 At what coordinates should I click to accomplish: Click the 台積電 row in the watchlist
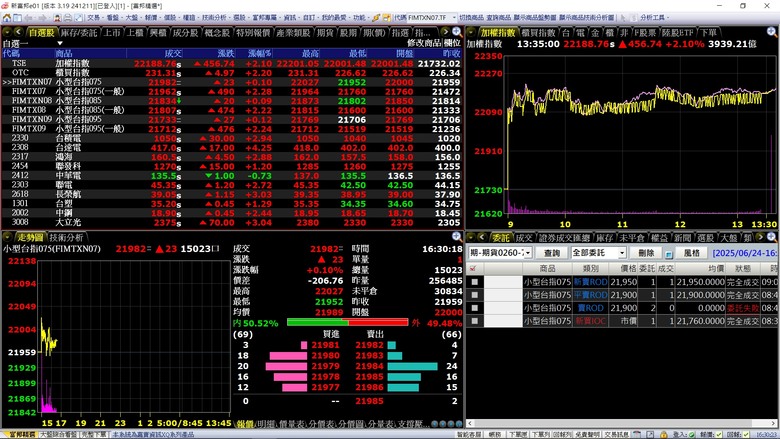(232, 138)
